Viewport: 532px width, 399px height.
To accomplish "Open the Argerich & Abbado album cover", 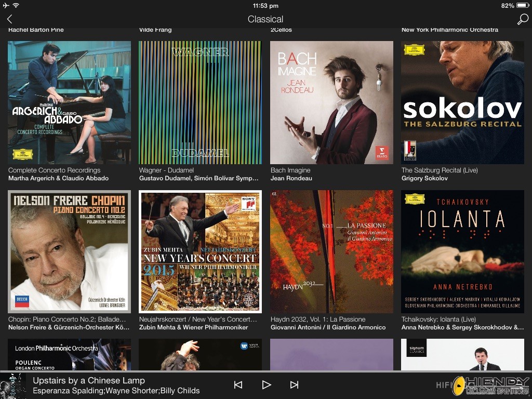I will (x=69, y=103).
